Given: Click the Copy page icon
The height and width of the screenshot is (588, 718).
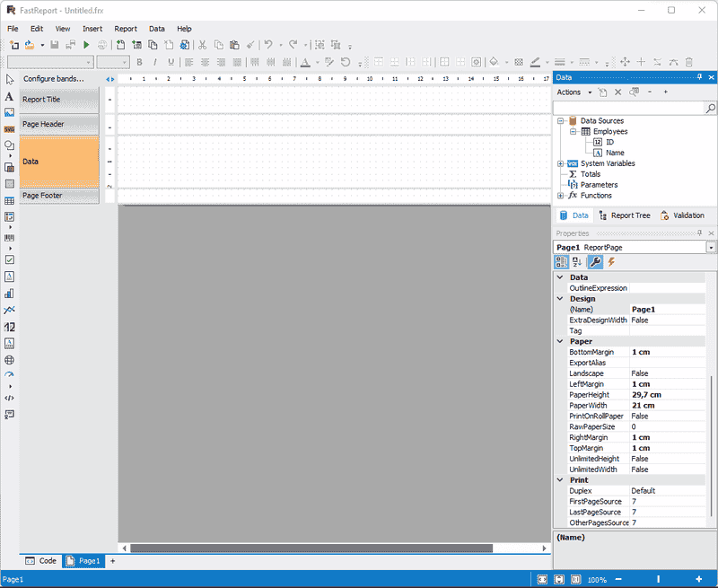Looking at the screenshot, I should (x=153, y=45).
